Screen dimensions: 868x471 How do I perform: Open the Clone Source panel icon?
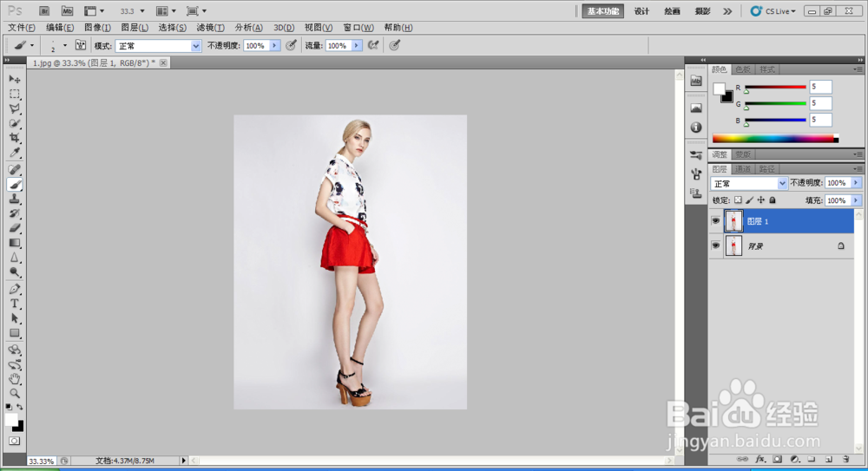[696, 193]
